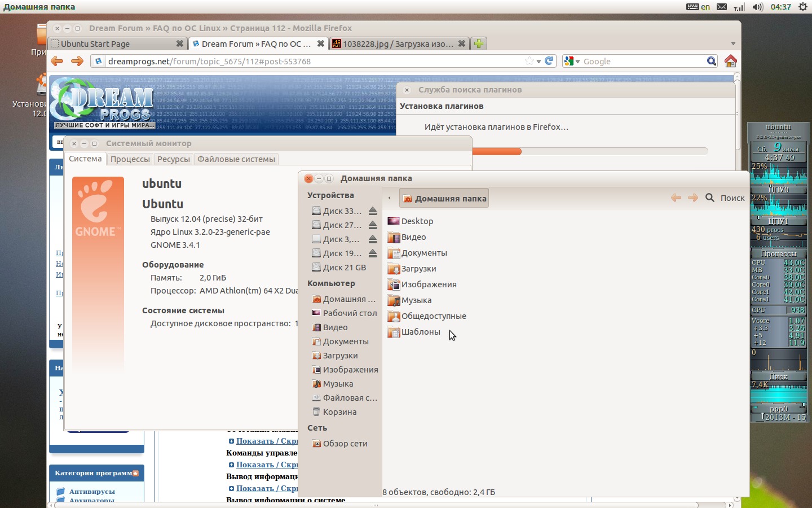
Task: Select Документы in the file manager sidebar
Action: coord(339,341)
